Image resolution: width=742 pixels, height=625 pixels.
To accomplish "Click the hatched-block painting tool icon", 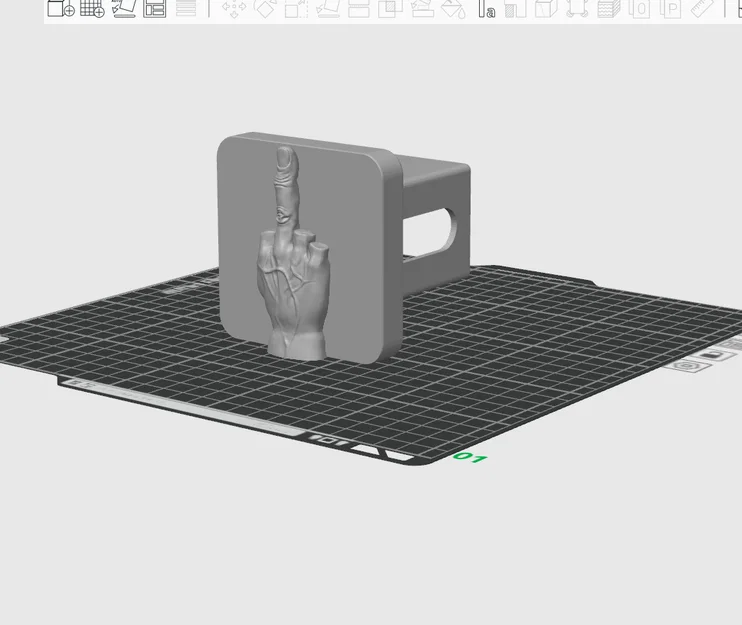I will [x=516, y=8].
